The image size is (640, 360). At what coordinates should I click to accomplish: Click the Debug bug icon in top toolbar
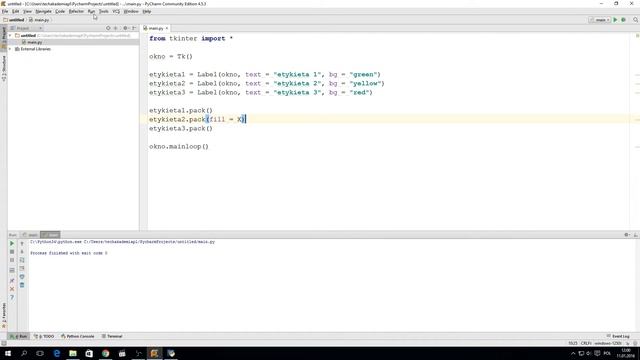click(x=623, y=20)
